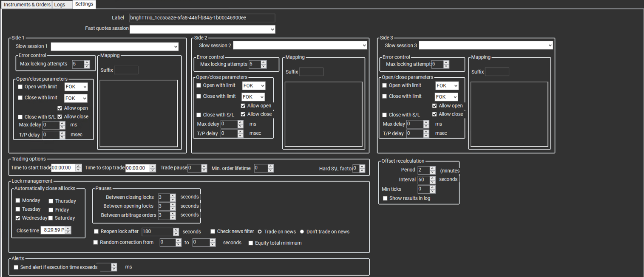
Task: Enable send alert if execution time exceeds
Action: tap(16, 267)
